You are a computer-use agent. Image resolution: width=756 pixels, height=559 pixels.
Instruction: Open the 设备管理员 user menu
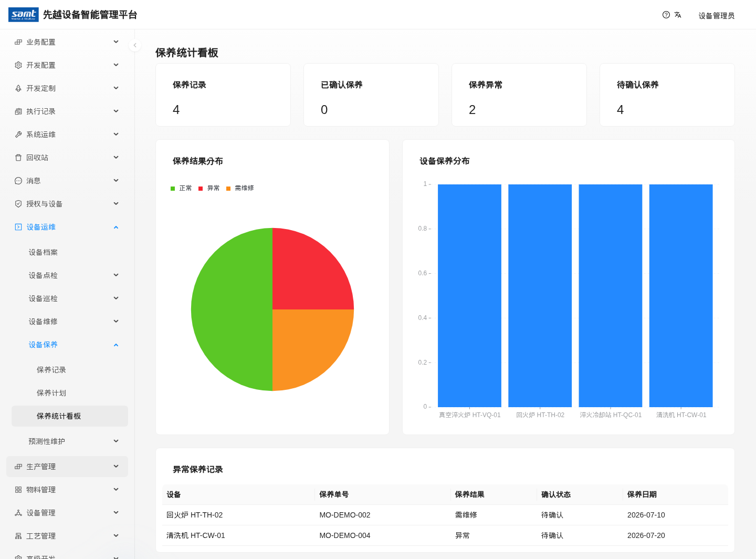pos(717,16)
